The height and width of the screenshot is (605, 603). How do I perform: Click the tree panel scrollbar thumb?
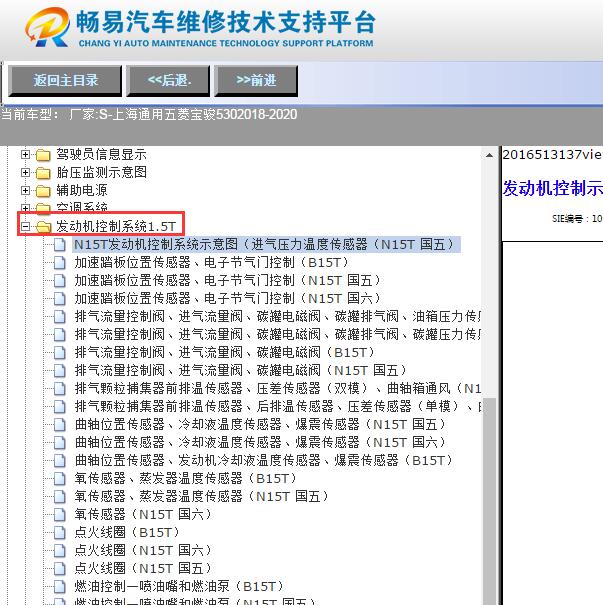489,501
